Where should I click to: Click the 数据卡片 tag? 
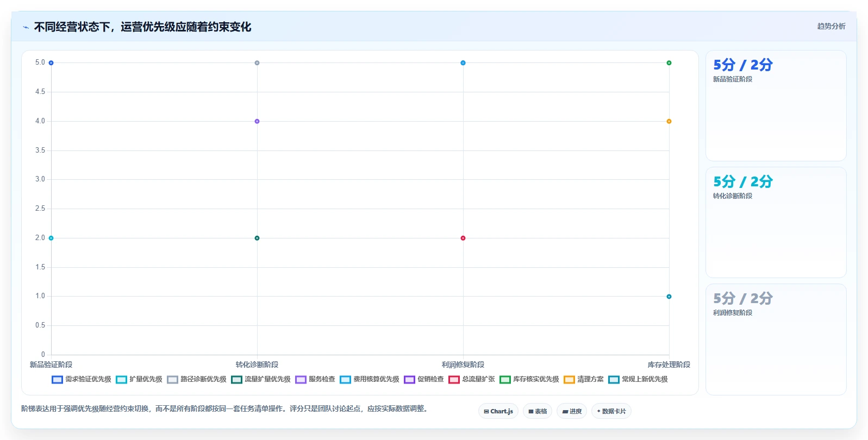[x=611, y=411]
